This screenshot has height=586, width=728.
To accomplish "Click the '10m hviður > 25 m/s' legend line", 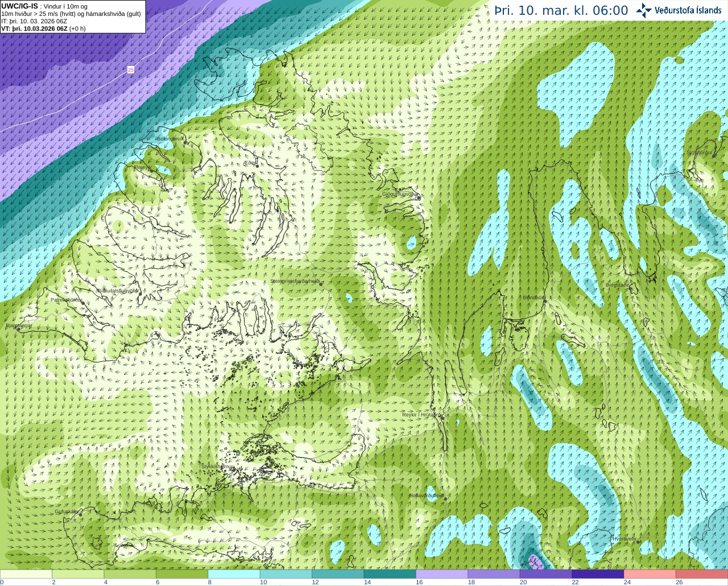I will tap(71, 14).
